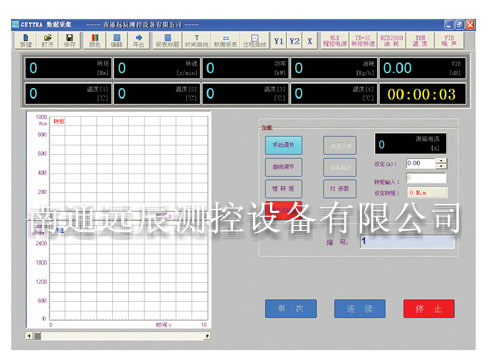
Task: Increase current setpoint with up stepper arrow
Action: (x=441, y=161)
